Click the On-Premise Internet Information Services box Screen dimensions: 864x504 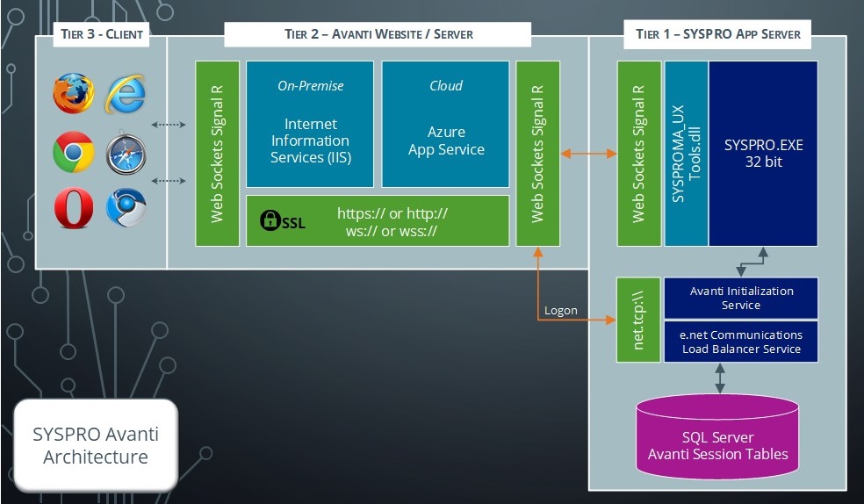(x=310, y=124)
